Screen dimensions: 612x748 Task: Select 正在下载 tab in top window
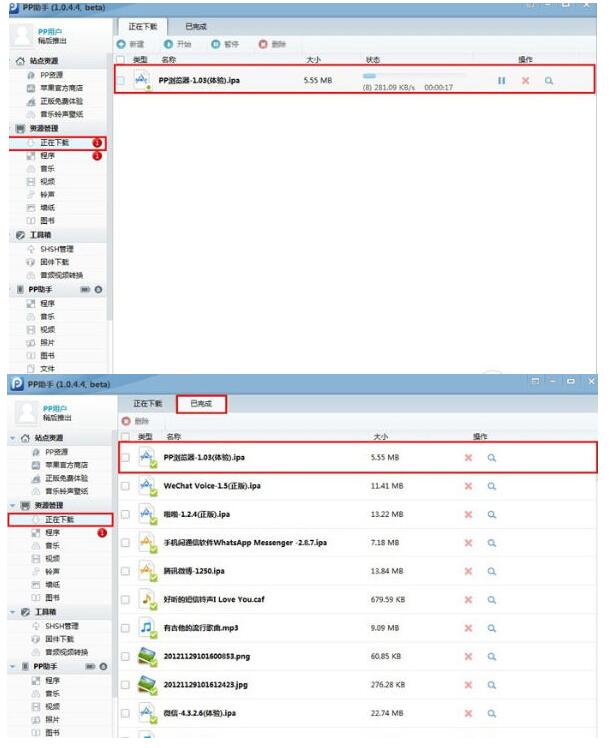143,26
